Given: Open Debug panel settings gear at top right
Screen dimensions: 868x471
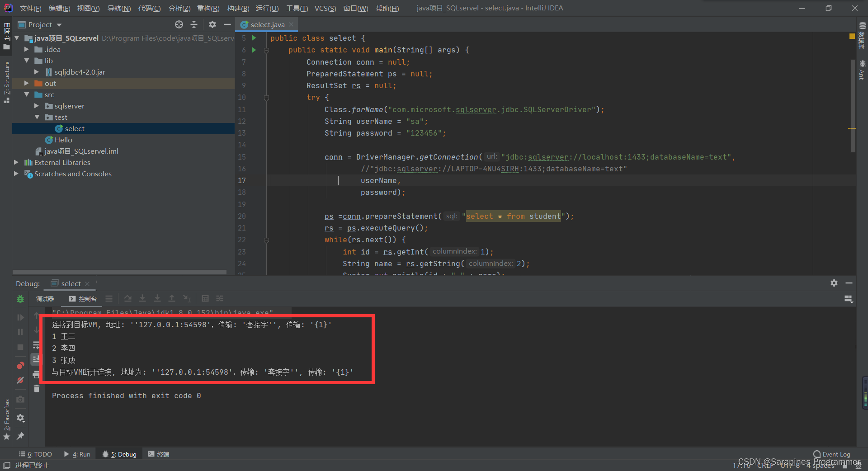Looking at the screenshot, I should (x=834, y=283).
